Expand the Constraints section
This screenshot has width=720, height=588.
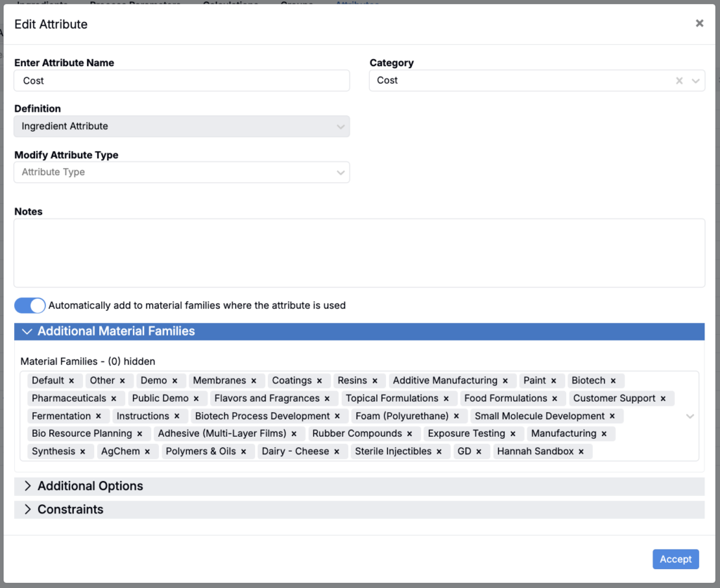(359, 509)
